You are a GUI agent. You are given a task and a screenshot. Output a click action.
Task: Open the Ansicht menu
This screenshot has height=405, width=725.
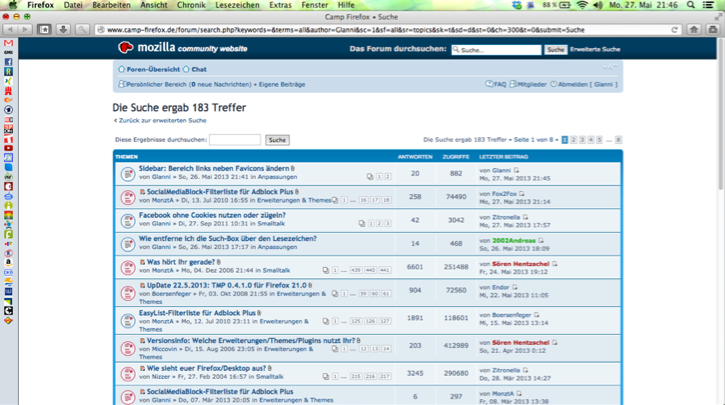coord(154,5)
